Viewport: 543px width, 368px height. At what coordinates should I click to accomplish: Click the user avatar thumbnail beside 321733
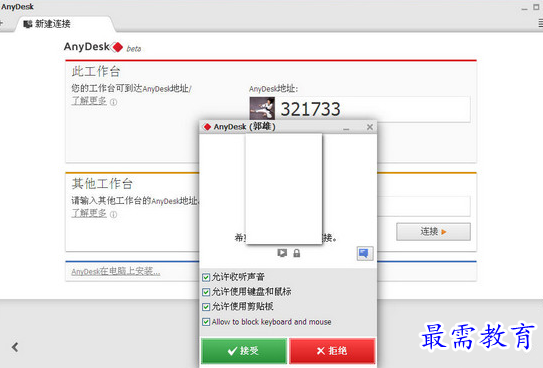262,108
